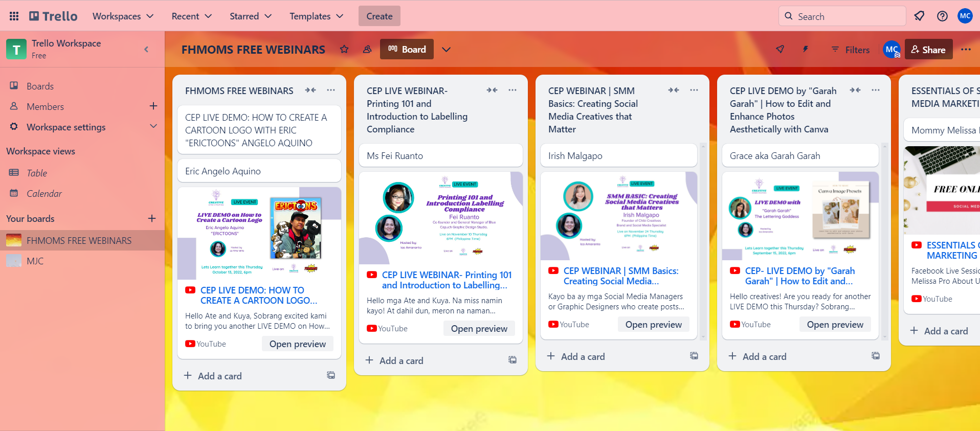
Task: Open preview on SMM Basics card
Action: point(654,324)
